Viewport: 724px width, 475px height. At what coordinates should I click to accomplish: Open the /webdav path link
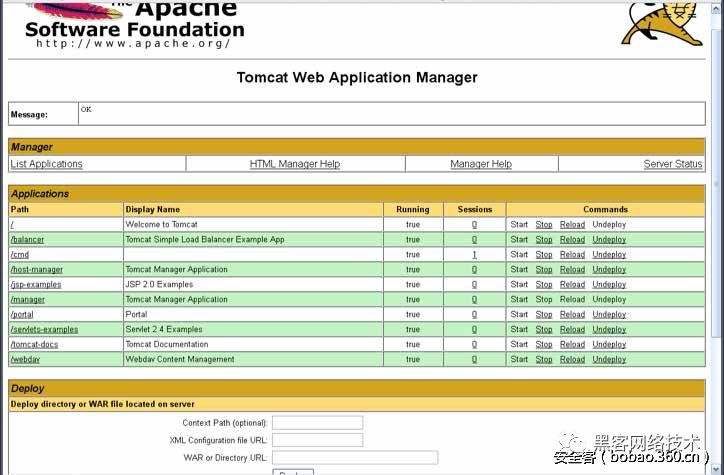pyautogui.click(x=25, y=359)
